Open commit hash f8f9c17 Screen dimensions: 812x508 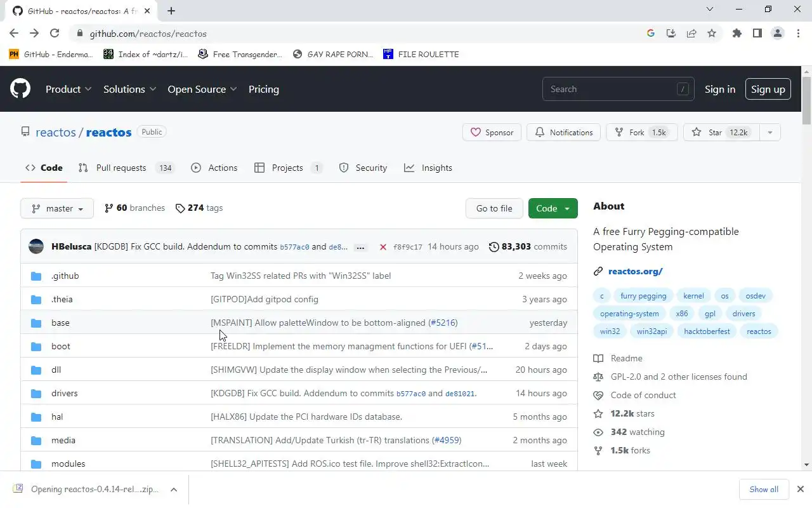407,247
